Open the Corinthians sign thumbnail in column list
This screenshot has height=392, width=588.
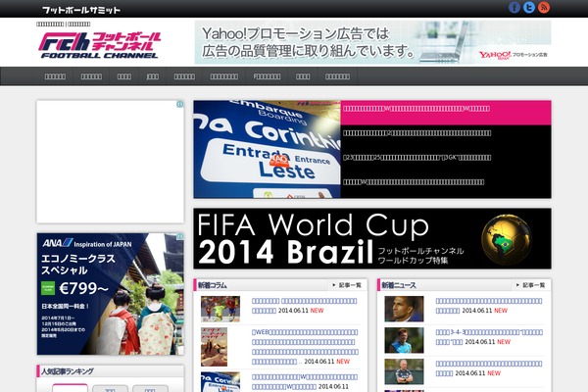coord(220,382)
